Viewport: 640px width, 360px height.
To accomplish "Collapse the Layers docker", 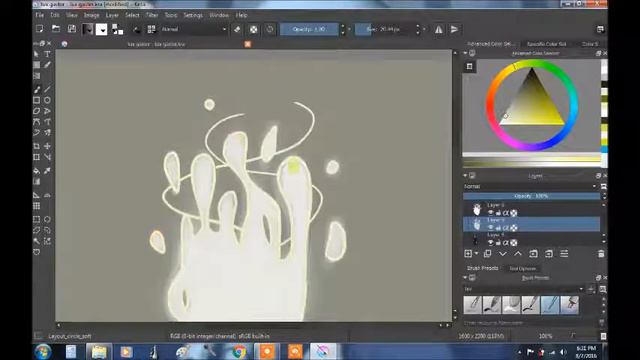I will click(465, 176).
